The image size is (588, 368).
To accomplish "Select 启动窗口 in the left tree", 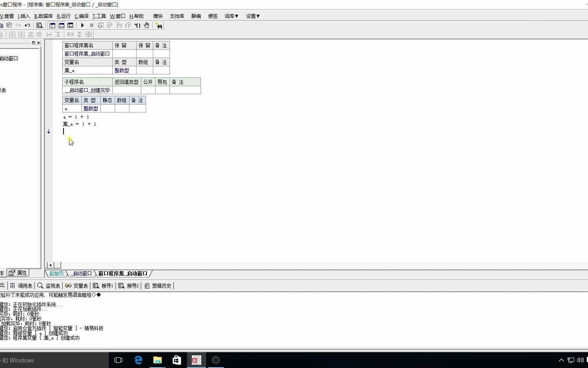I will (9, 58).
